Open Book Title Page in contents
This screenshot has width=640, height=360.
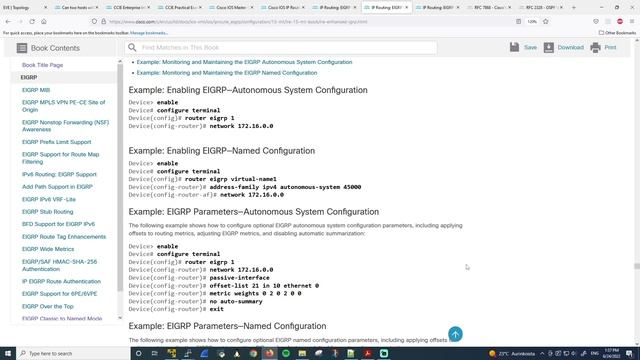(42, 65)
